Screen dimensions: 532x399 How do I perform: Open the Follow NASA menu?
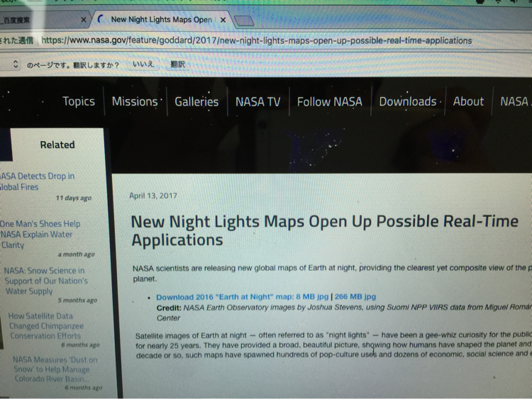pyautogui.click(x=329, y=102)
